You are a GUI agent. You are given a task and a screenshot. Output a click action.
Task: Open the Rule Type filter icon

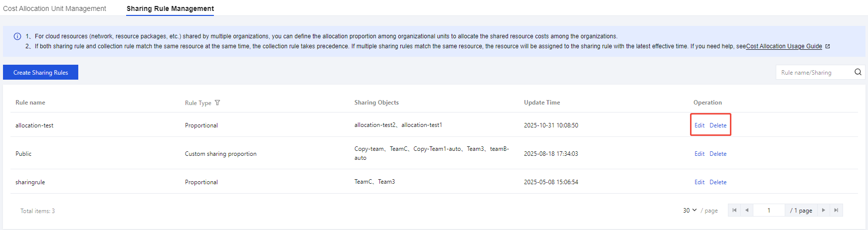pos(217,103)
